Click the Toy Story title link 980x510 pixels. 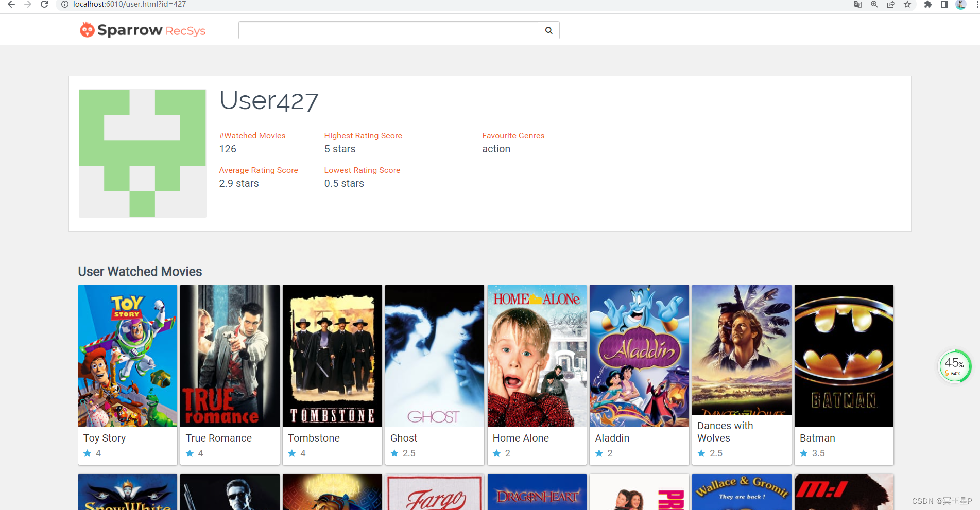coord(105,438)
